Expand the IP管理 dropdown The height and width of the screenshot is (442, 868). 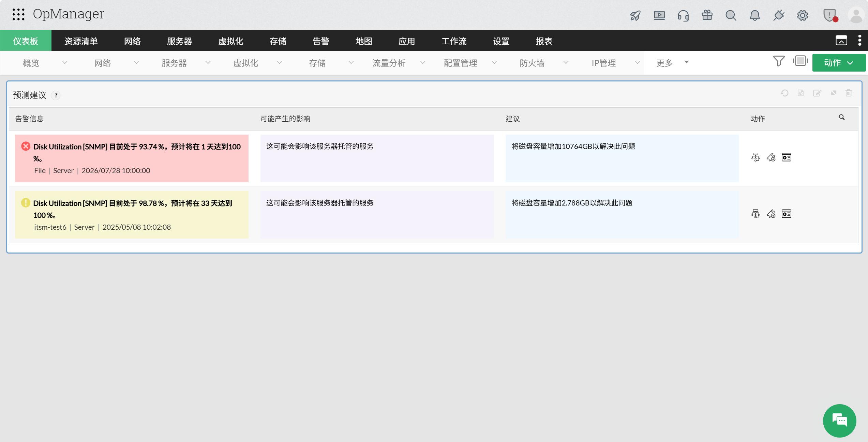pyautogui.click(x=638, y=63)
